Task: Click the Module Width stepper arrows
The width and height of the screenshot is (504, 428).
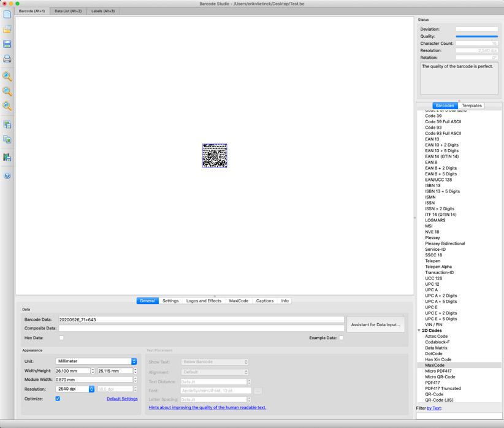Action: tap(136, 380)
